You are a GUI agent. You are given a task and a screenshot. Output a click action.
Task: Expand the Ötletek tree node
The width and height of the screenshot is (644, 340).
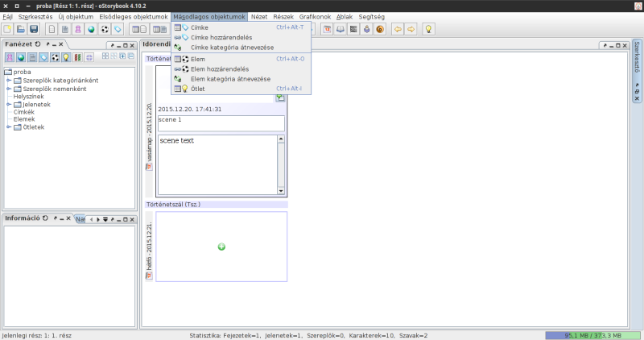click(9, 126)
